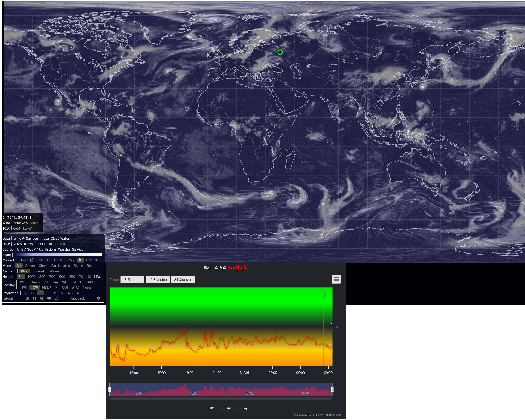The height and width of the screenshot is (420, 525).
Task: Click the play animation button
Action: [x=81, y=260]
